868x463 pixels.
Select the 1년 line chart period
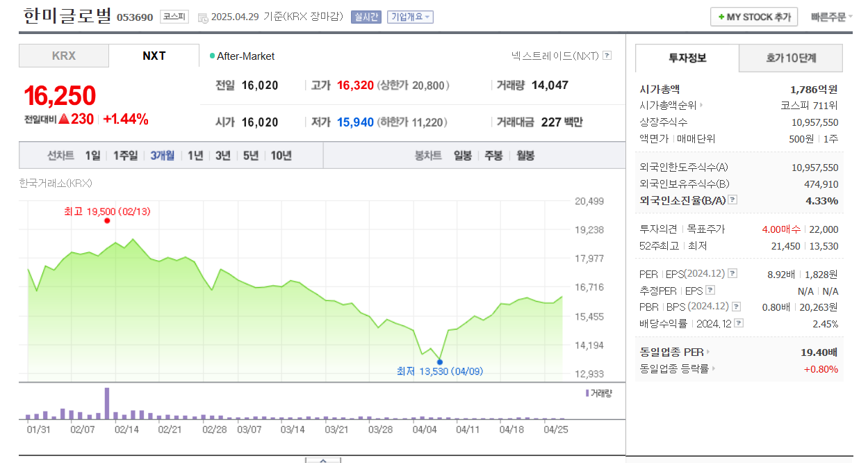click(x=195, y=156)
